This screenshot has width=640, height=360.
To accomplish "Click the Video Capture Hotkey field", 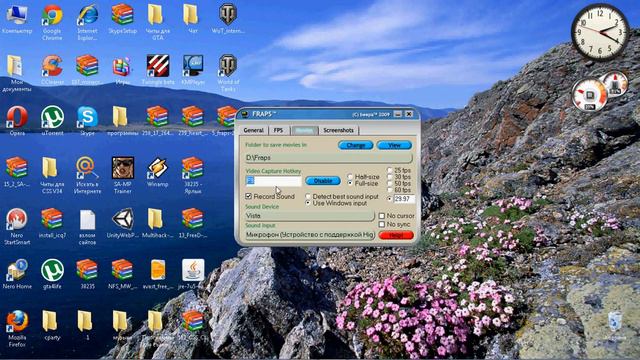I will (273, 181).
